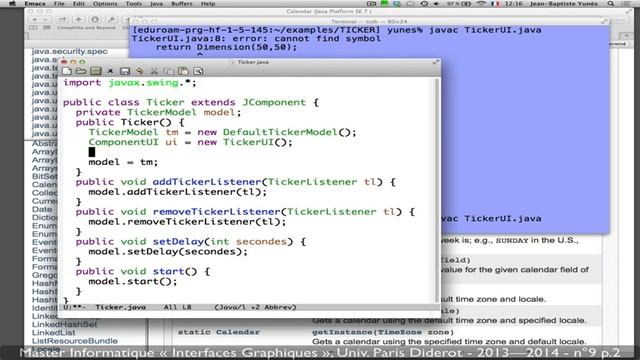
Task: Click the 12:16 clock in the menu bar
Action: (513, 4)
